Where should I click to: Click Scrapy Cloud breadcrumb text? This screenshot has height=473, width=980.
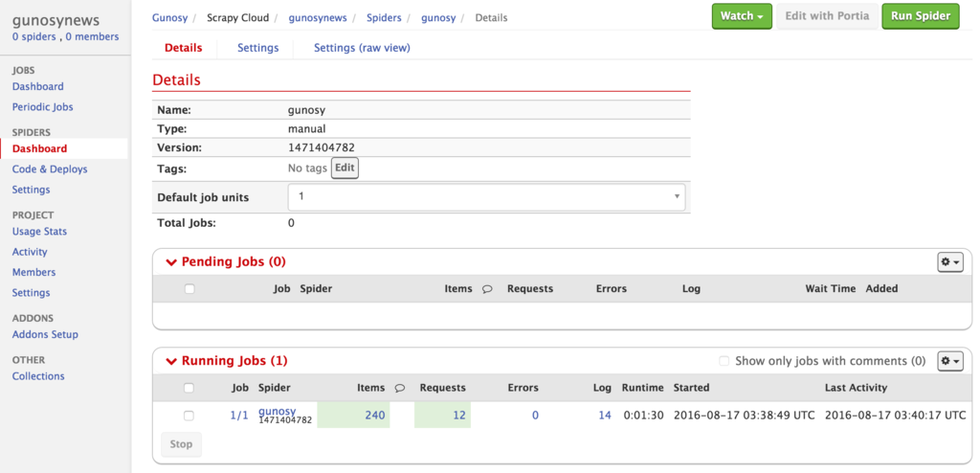(x=237, y=17)
